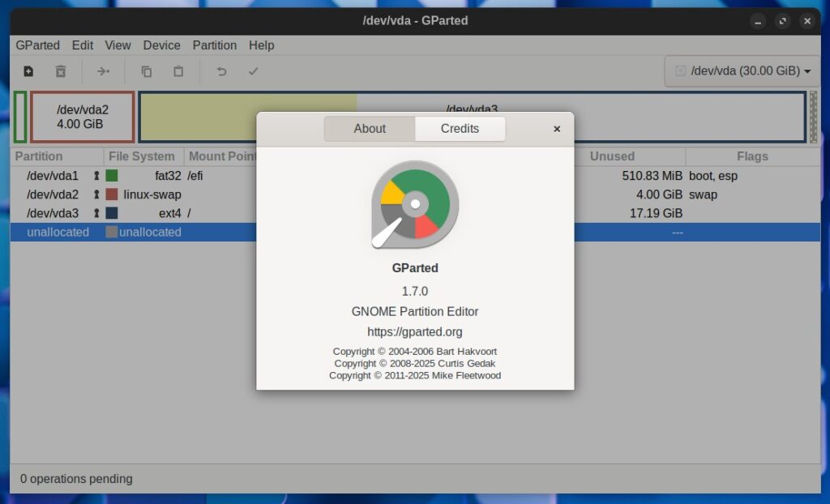
Task: Switch to the About tab in dialog
Action: pos(370,129)
